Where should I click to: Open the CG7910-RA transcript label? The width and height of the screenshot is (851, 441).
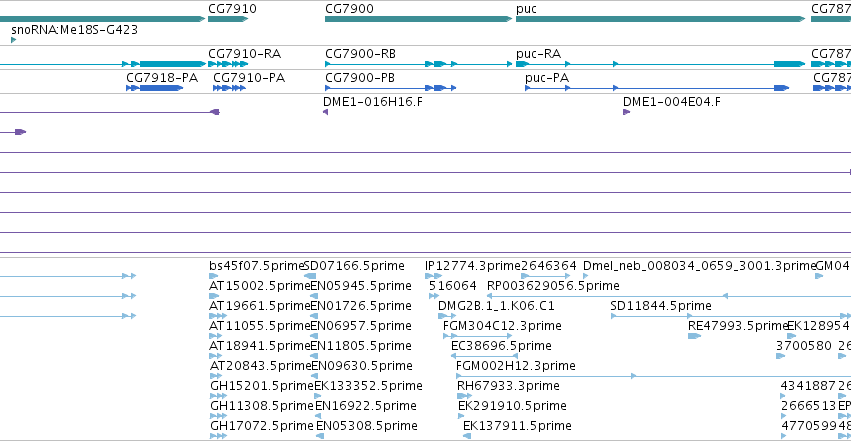tap(244, 54)
